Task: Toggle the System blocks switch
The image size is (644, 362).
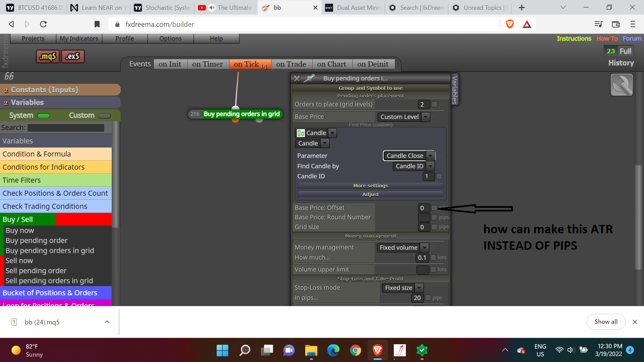Action: coord(44,116)
